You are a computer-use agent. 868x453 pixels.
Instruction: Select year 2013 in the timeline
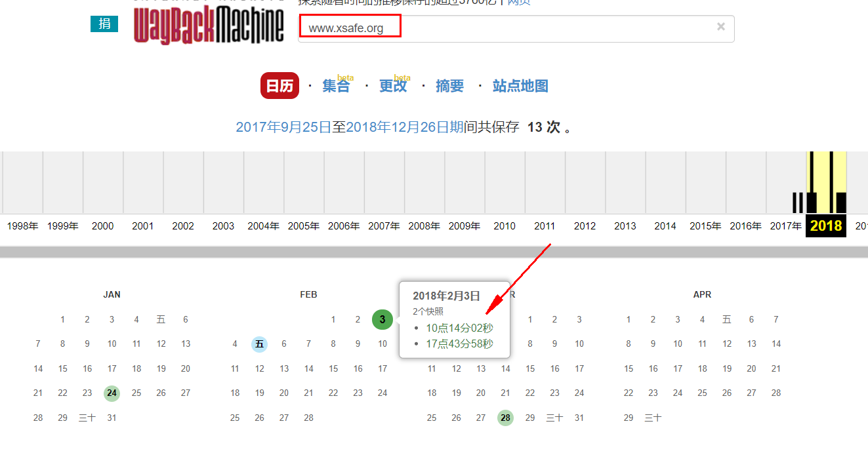(x=625, y=226)
